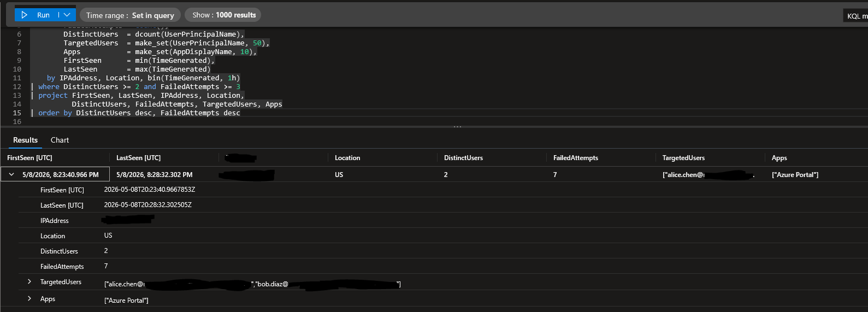
Task: Click the FailedAttempts value 7 in result row
Action: [x=555, y=175]
